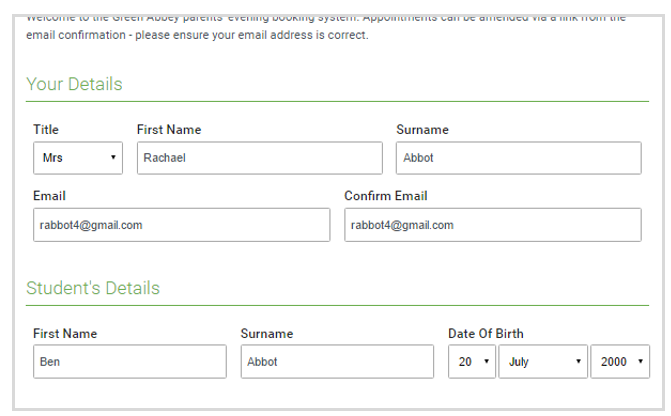Focus the student First Name field containing Ben
671x416 pixels.
point(130,362)
